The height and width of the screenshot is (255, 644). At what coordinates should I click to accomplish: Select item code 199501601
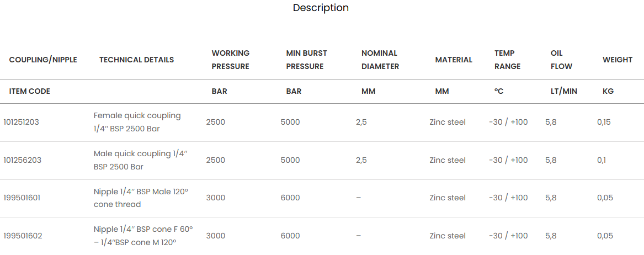tap(22, 198)
